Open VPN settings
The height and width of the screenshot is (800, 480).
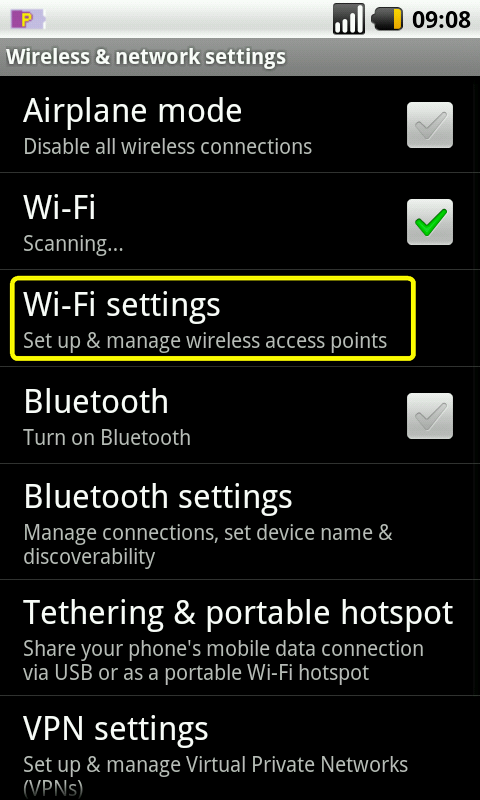[x=240, y=748]
